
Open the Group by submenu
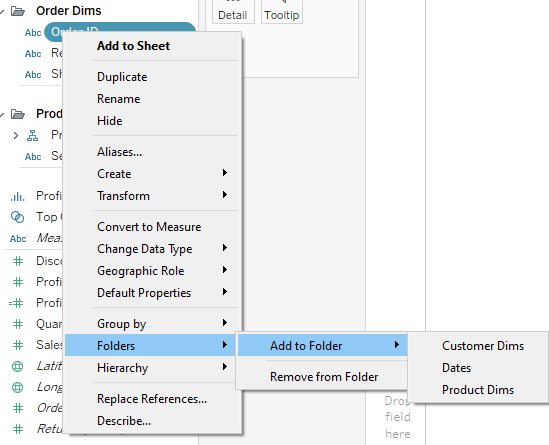[150, 324]
